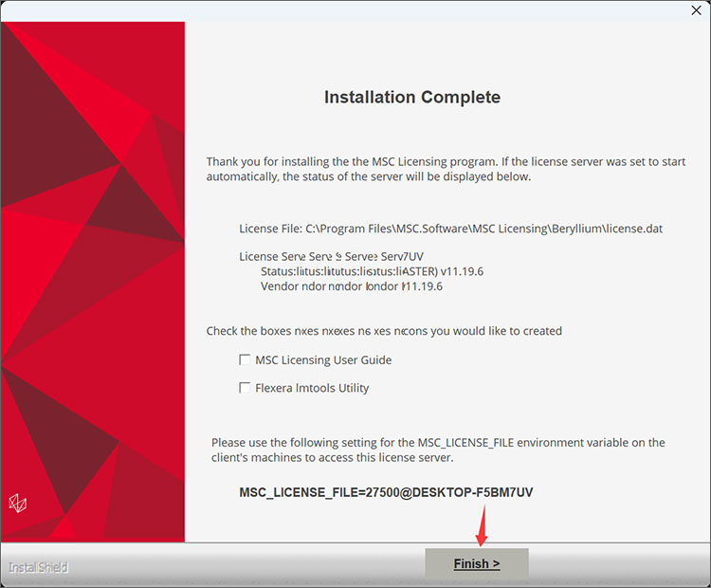711x588 pixels.
Task: Click the License Server line
Action: [x=331, y=256]
